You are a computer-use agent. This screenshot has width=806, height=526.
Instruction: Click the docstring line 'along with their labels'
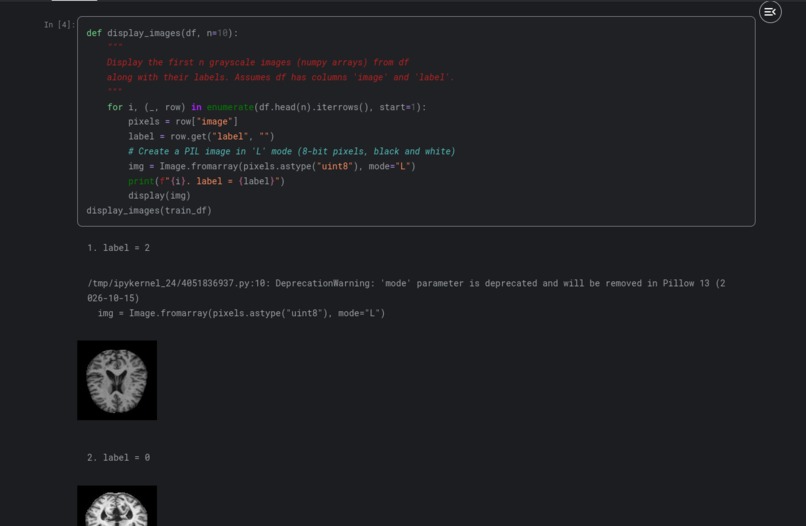280,77
